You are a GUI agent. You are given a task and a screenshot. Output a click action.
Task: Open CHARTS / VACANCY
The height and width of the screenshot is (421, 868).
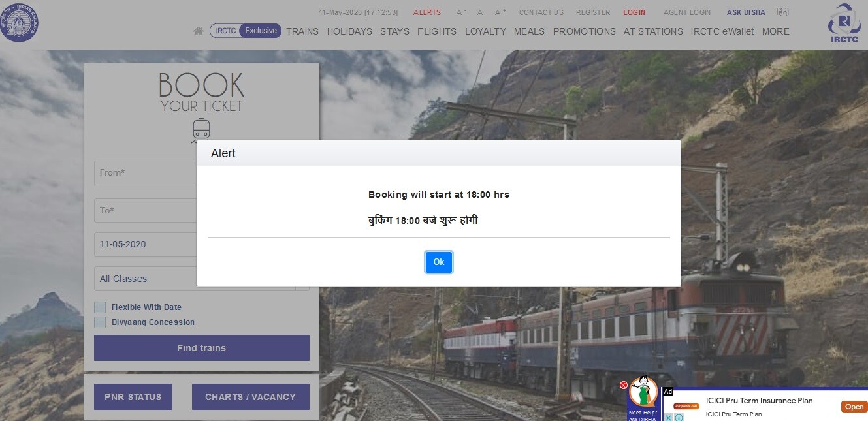click(251, 397)
